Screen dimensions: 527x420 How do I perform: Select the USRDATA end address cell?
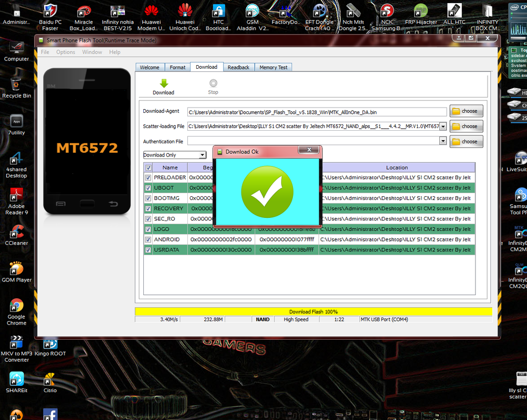[287, 250]
